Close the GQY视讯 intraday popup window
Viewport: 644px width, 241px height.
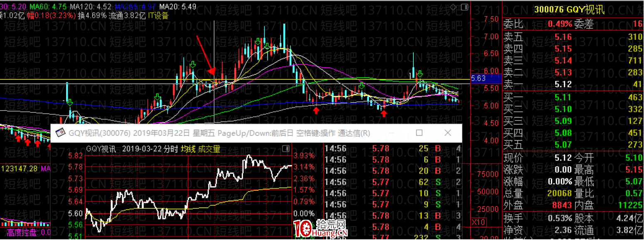[447, 133]
